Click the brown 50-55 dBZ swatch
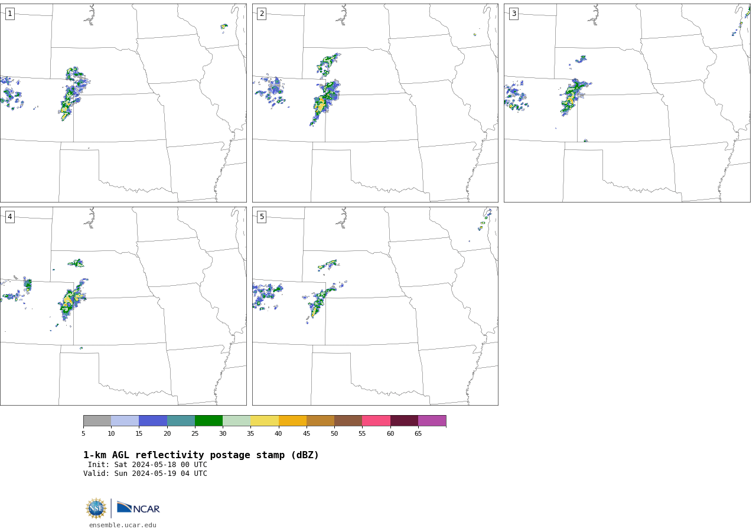The width and height of the screenshot is (756, 532). tap(348, 420)
